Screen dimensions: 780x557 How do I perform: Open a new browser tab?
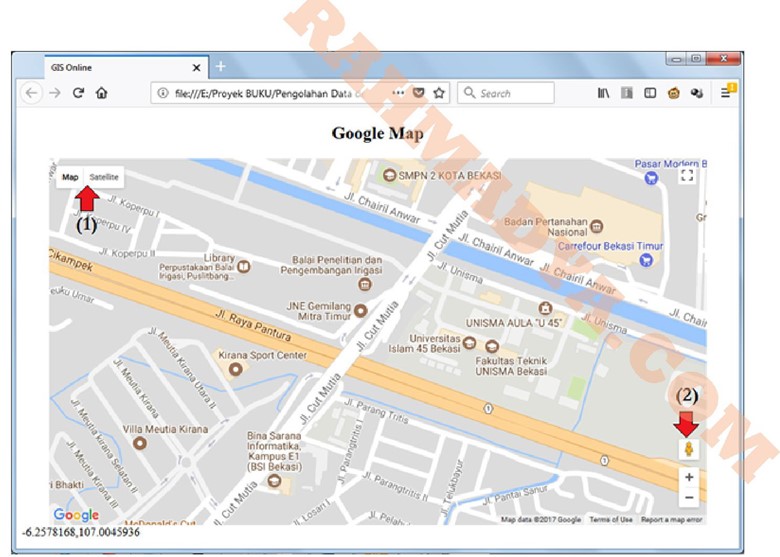tap(221, 67)
